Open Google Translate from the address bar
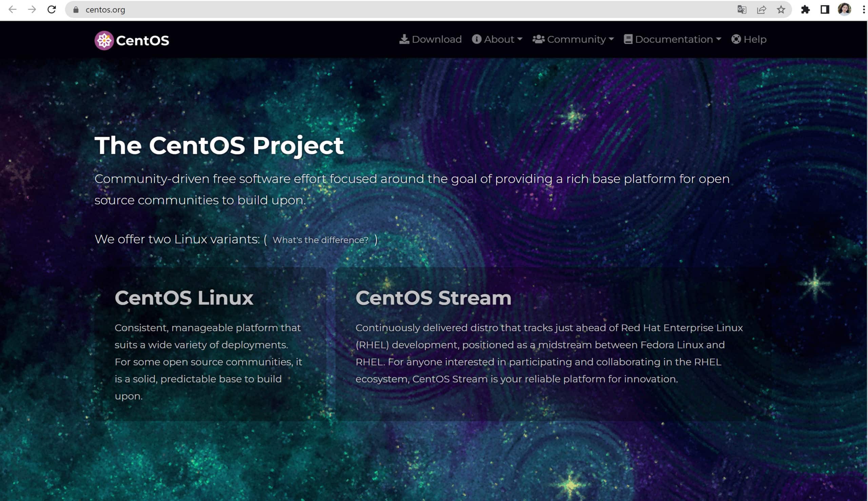Screen dimensions: 868x501 click(x=743, y=9)
